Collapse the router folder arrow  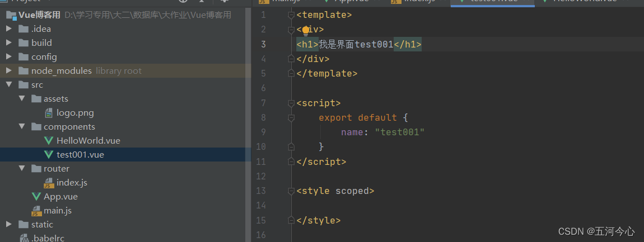[x=22, y=169]
